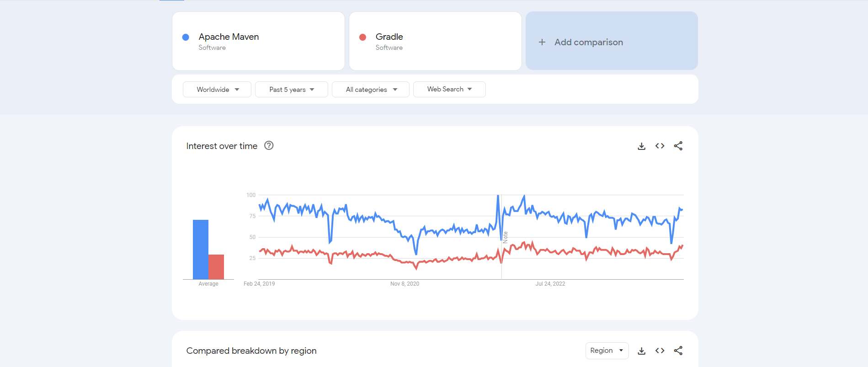
Task: Share the region breakdown chart
Action: [x=678, y=351]
